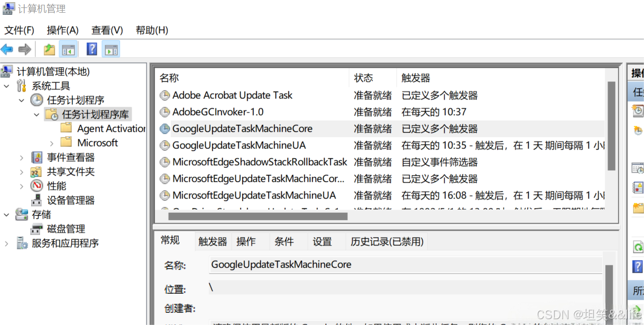This screenshot has width=644, height=325.
Task: Click the task list vertical scrollbar thumb
Action: coord(611,126)
